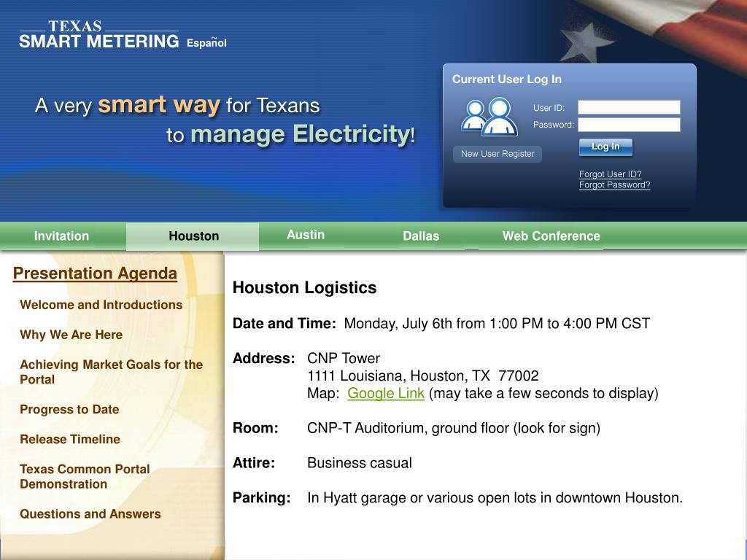The height and width of the screenshot is (560, 747).
Task: Select Achieving Market Goals for the Portal
Action: pos(111,372)
